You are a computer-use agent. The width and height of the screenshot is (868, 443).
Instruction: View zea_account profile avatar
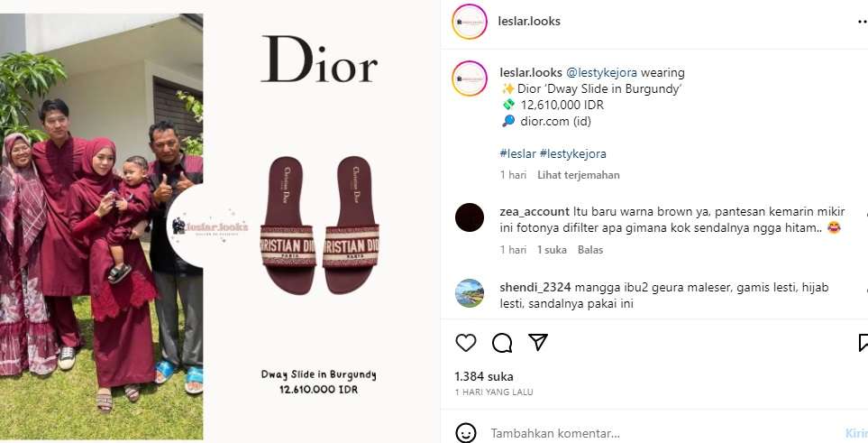pos(470,217)
